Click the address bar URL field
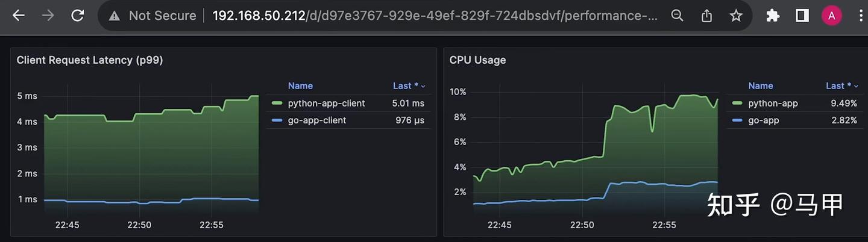 point(434,16)
